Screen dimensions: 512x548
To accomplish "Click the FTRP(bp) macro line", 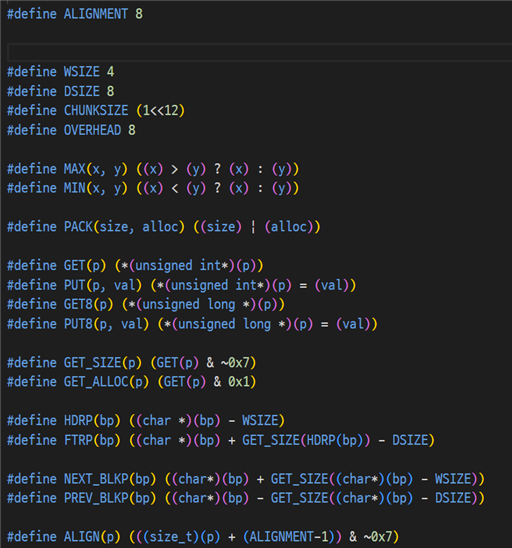I will tap(221, 440).
